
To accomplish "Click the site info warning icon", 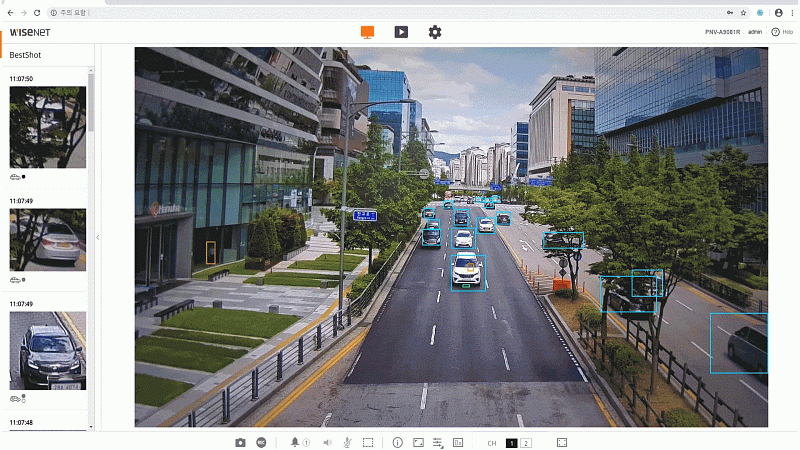I will tap(54, 13).
